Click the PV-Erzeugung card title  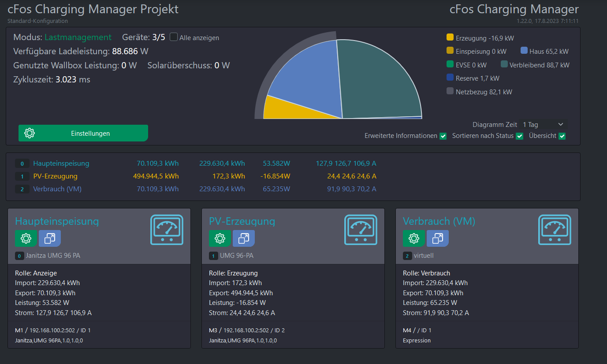[x=242, y=221]
